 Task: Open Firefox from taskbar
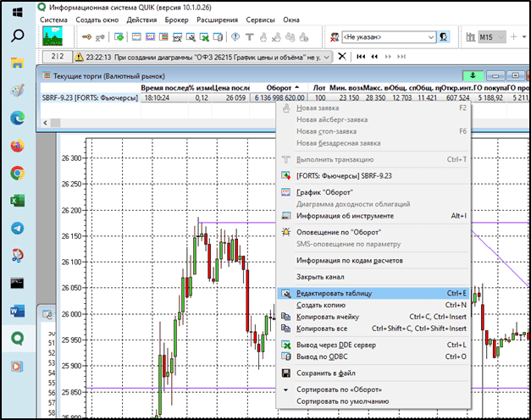[x=17, y=146]
